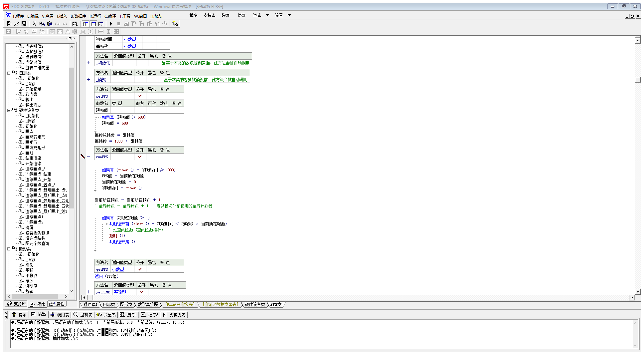
Task: Collapse the 日志类 tree node
Action: (9, 73)
